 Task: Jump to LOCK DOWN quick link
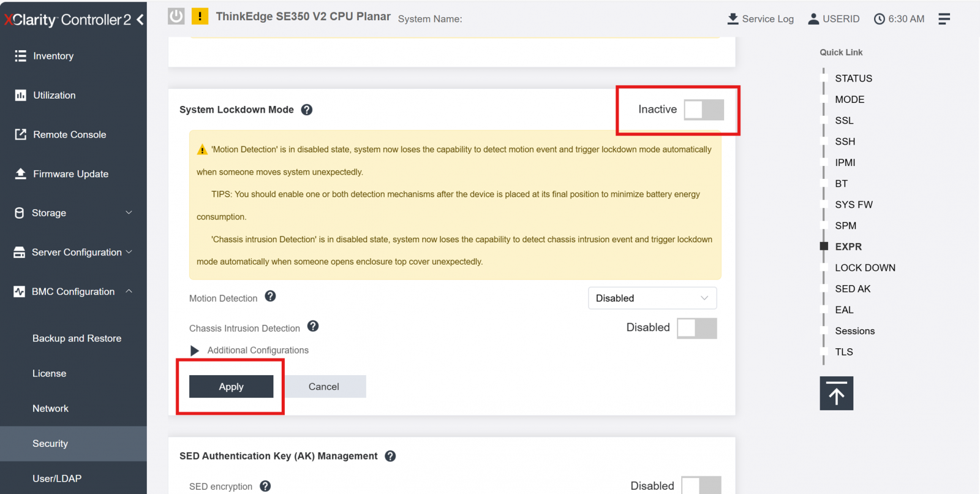pos(865,268)
